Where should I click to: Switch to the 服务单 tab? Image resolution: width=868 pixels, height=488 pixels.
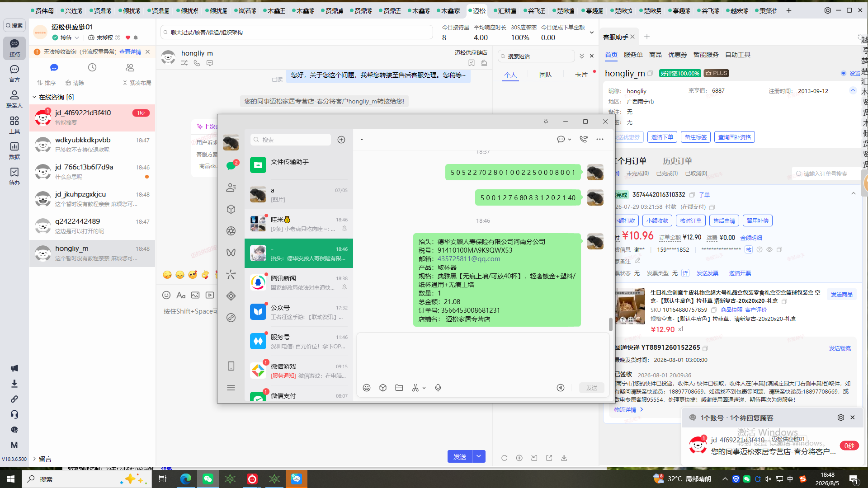[633, 55]
